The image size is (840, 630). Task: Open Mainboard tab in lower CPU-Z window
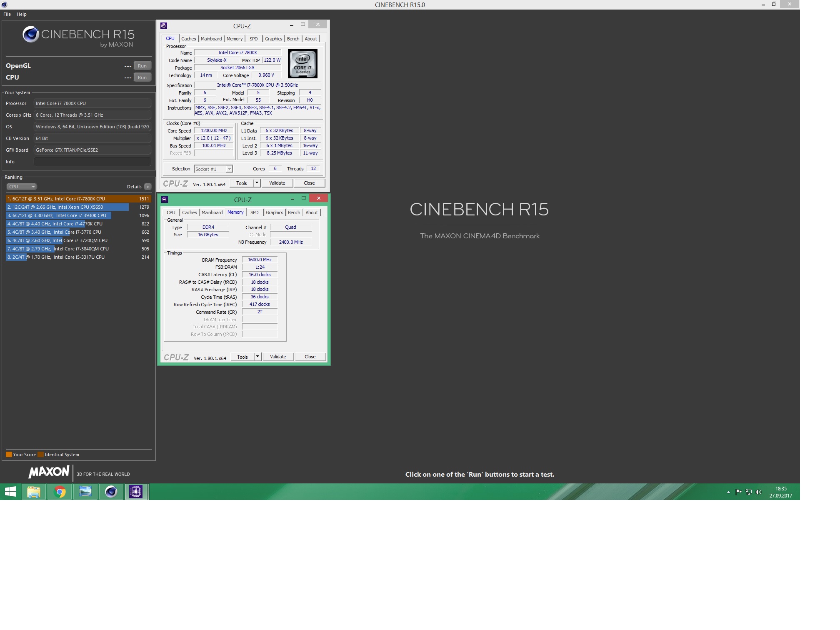(x=212, y=212)
